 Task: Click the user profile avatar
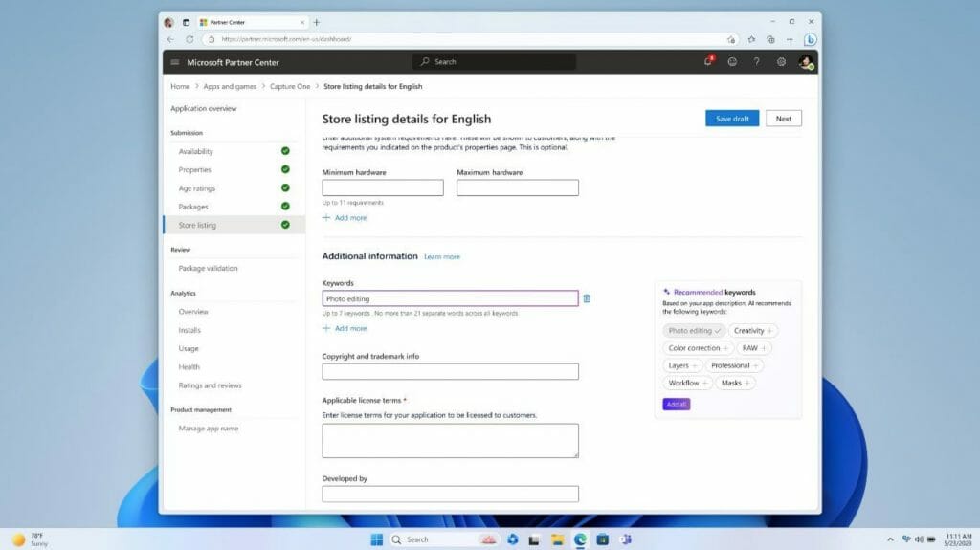click(x=806, y=62)
